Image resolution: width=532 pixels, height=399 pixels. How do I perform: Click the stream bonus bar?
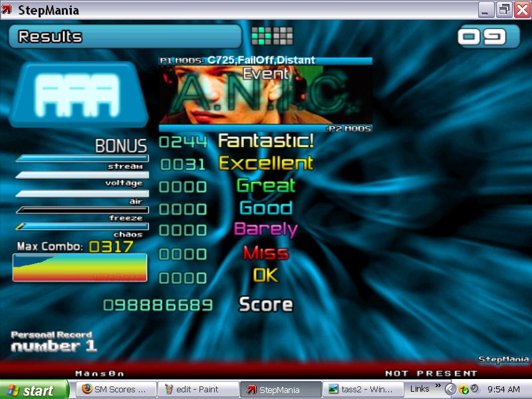82,158
